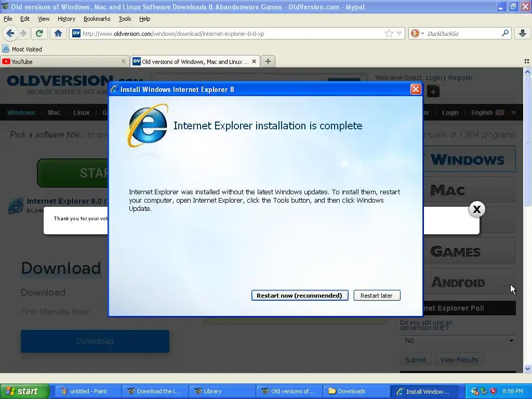Open the Bookmarks menu
This screenshot has height=399, width=532.
97,19
